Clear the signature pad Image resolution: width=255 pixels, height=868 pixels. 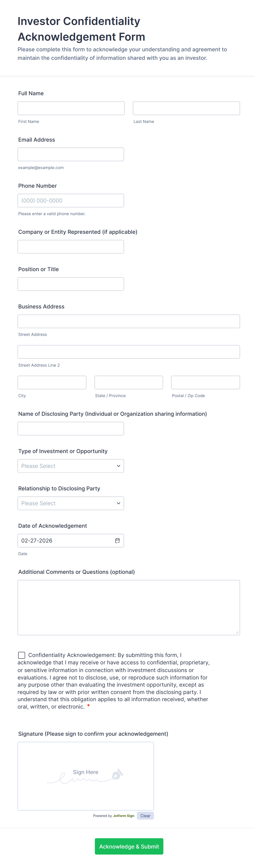tap(145, 816)
